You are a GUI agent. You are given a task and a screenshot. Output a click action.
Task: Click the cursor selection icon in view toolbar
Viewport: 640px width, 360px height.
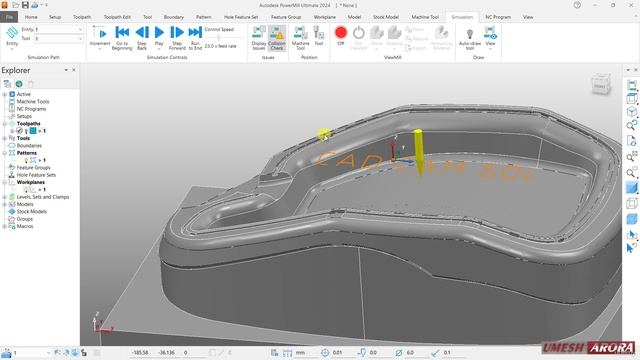tap(631, 235)
